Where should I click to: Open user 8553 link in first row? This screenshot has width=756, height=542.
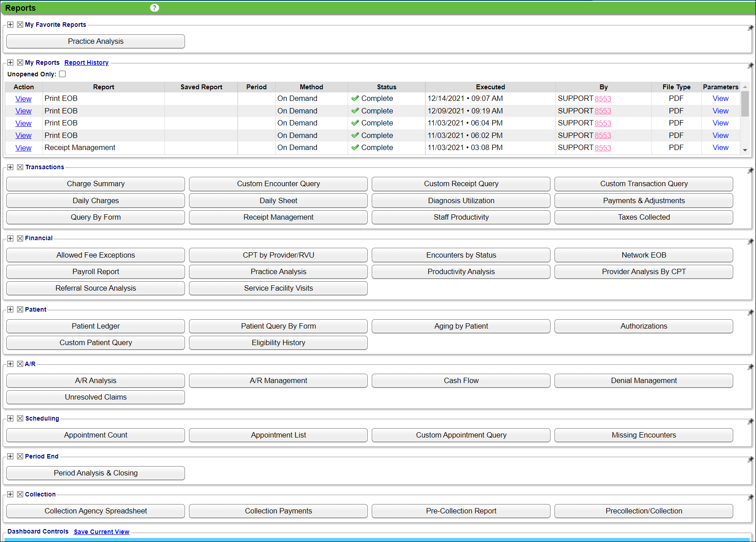603,99
